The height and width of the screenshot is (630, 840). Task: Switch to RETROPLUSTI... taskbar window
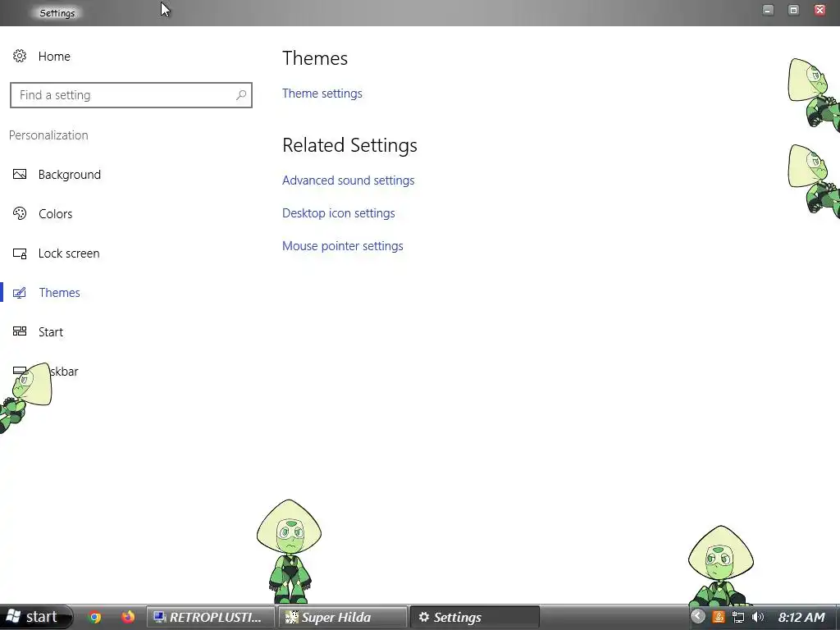pos(211,617)
